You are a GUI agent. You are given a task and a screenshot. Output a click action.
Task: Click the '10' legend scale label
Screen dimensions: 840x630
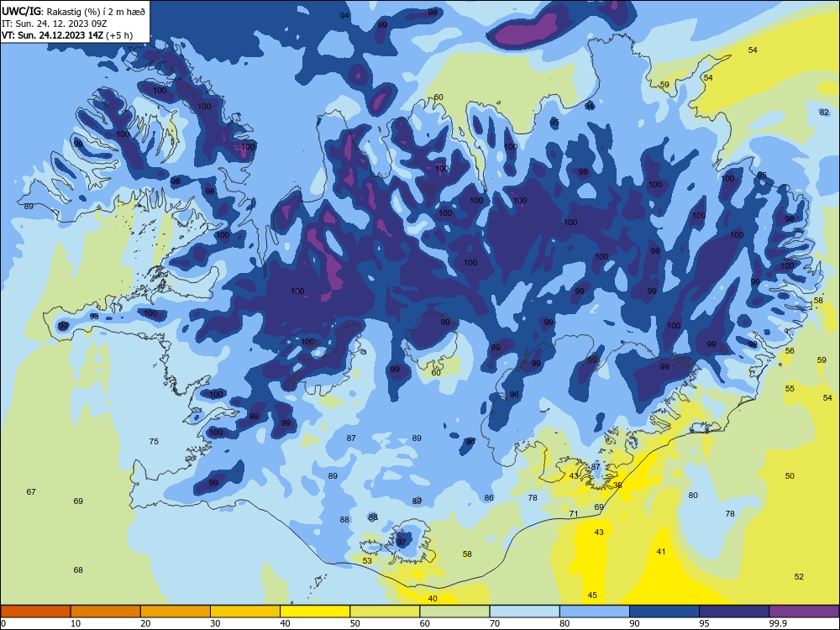click(76, 623)
